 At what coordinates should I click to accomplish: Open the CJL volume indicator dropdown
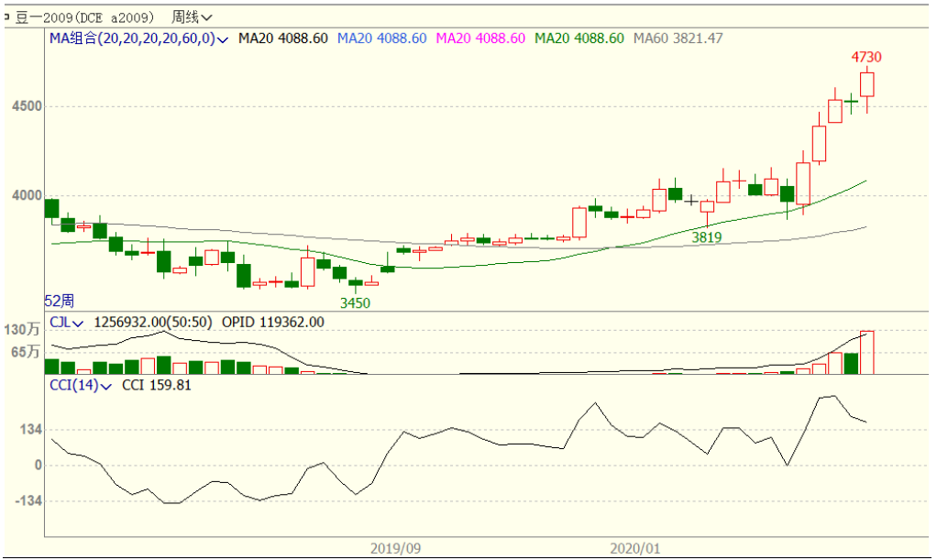click(66, 323)
